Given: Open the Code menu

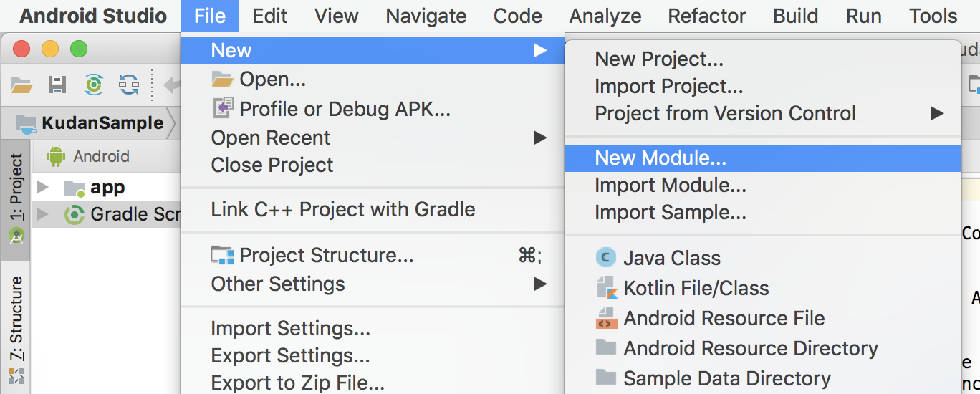Looking at the screenshot, I should tap(518, 16).
